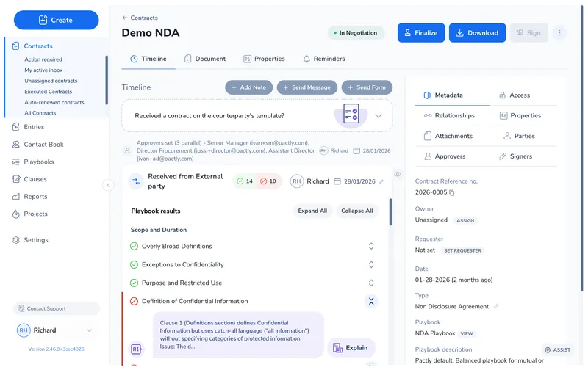Click the timeline panel scrollbar
Image resolution: width=588 pixels, height=370 pixels.
pos(390,213)
